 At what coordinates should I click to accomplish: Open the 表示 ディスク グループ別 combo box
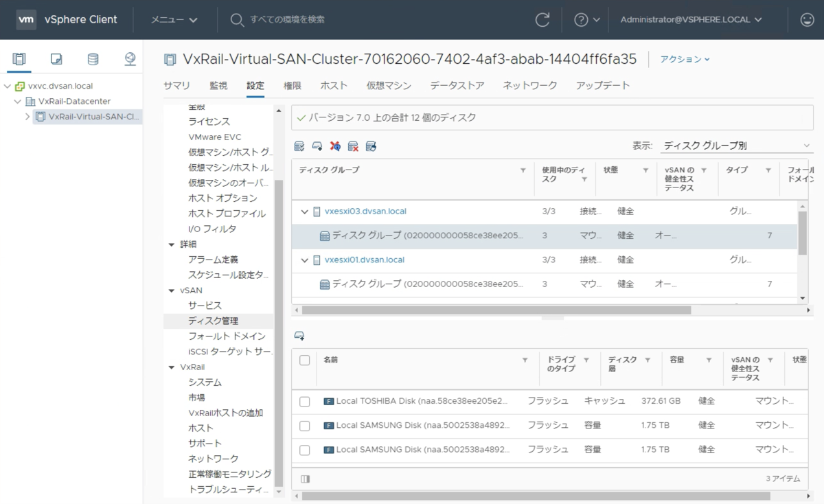click(736, 146)
